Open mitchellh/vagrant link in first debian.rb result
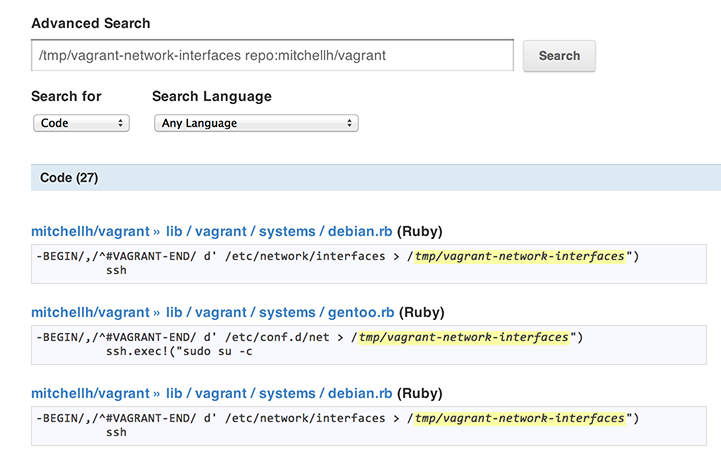 [91, 231]
